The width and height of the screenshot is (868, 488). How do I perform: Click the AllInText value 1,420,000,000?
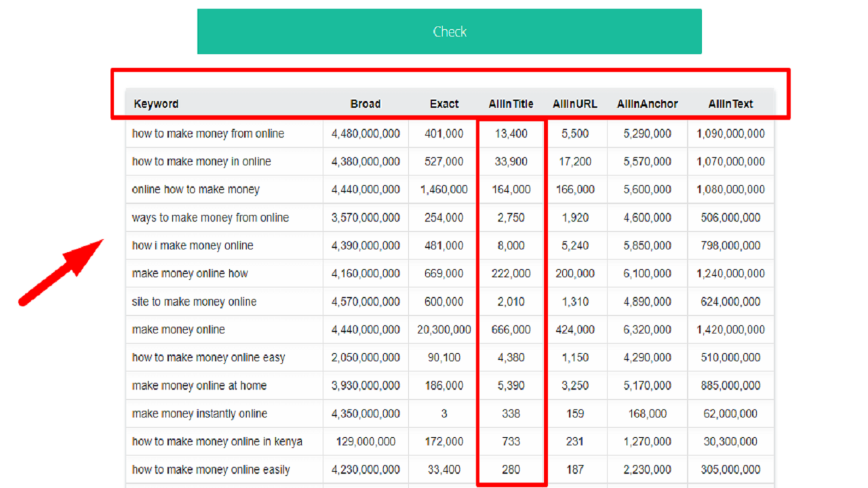tap(730, 329)
